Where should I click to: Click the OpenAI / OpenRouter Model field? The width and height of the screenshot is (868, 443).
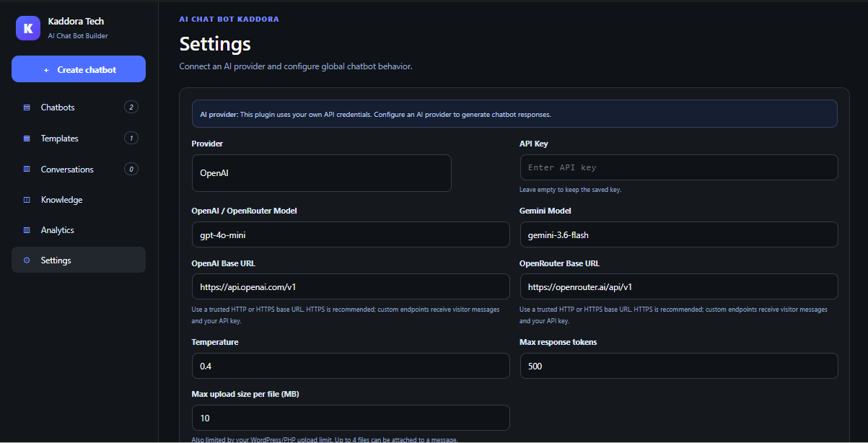tap(351, 234)
